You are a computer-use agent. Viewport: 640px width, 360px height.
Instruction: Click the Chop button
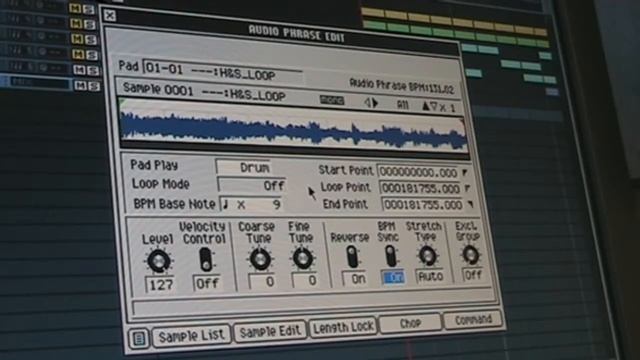point(410,323)
